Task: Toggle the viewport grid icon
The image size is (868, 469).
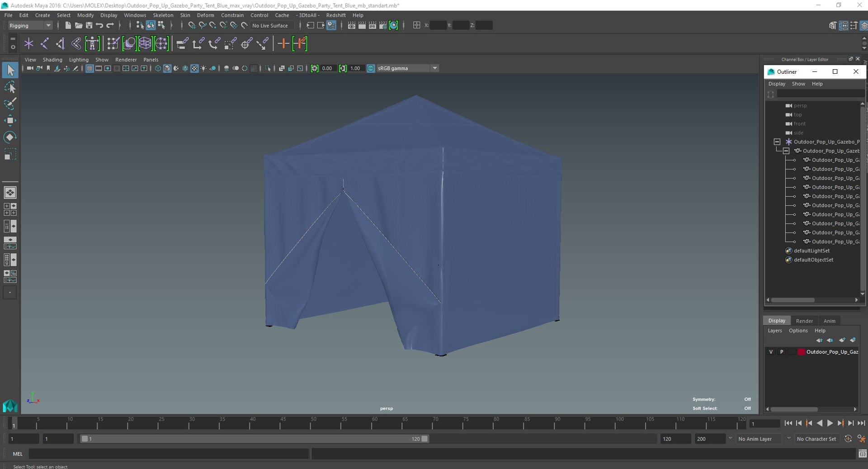Action: tap(90, 68)
